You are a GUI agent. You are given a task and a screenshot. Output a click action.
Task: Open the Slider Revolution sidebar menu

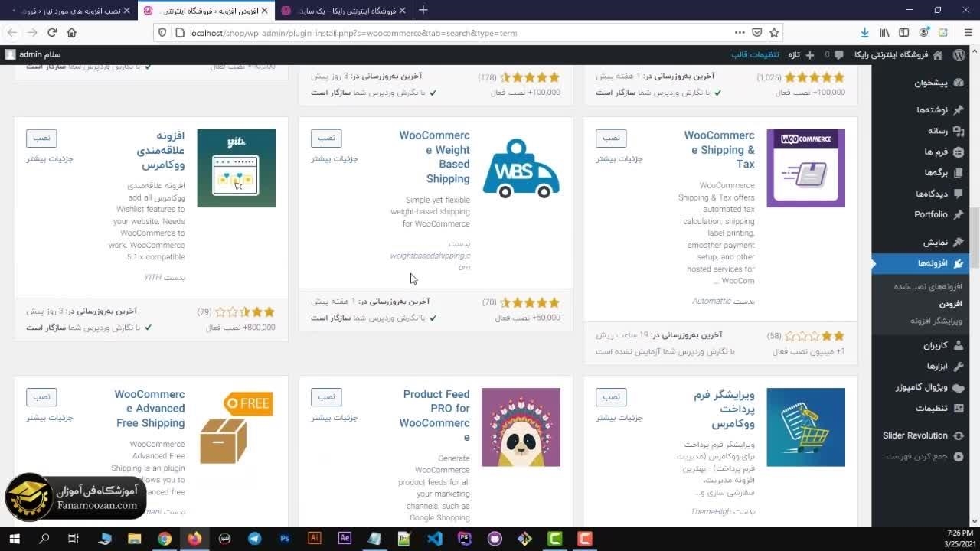915,435
